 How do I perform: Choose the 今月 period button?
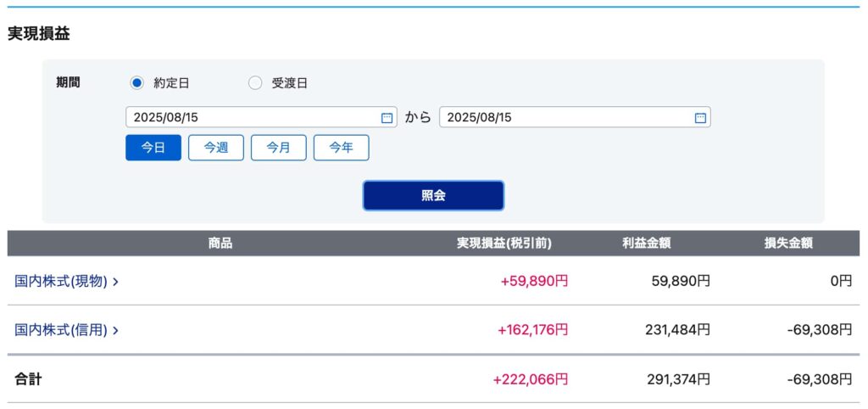point(278,148)
